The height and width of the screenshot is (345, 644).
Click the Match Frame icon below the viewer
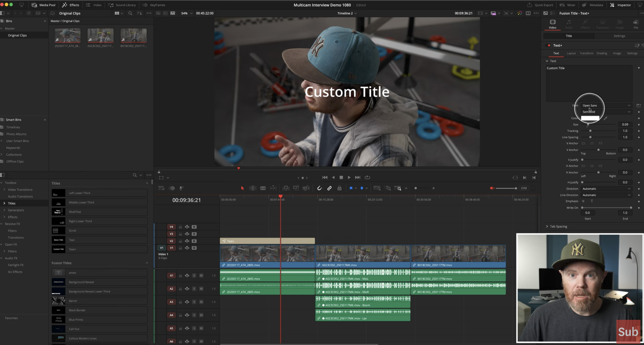pyautogui.click(x=515, y=177)
